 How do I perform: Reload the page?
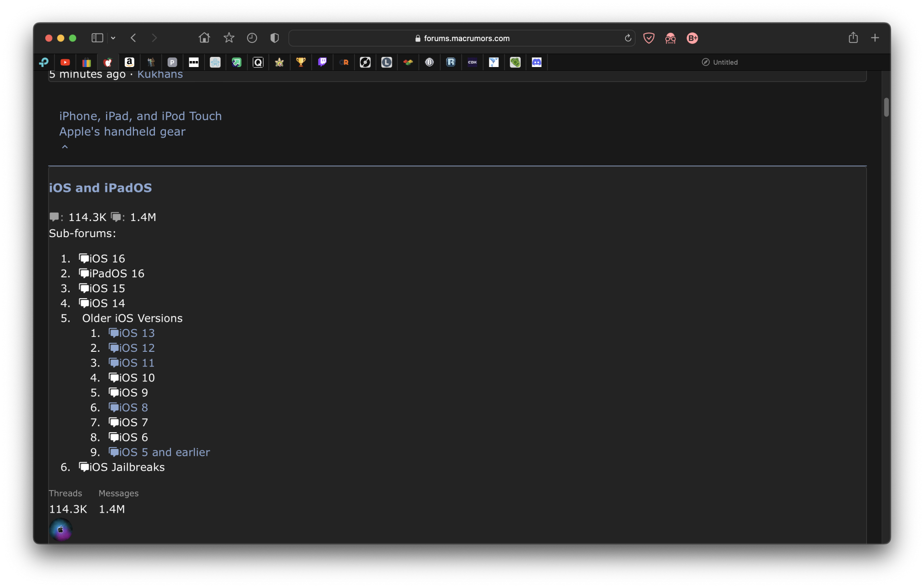coord(628,38)
